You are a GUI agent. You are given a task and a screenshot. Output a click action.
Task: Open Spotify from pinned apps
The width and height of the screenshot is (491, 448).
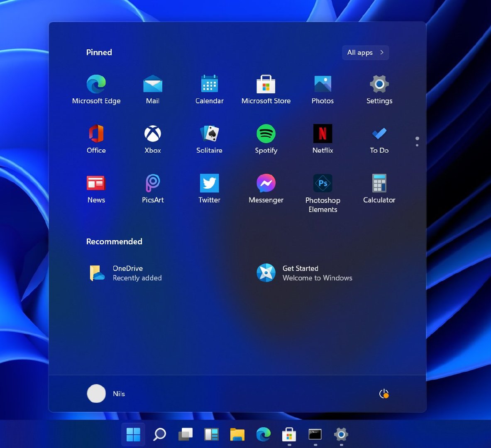tap(266, 139)
